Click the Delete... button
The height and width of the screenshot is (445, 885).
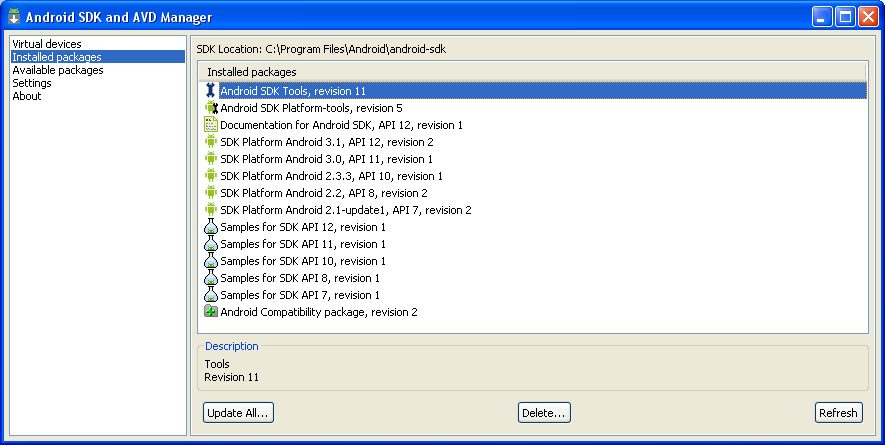point(544,412)
